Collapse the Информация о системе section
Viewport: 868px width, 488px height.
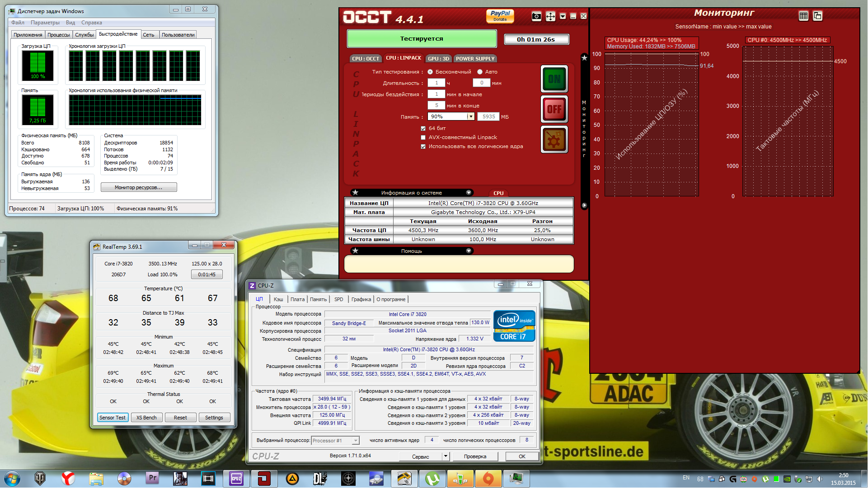[469, 193]
